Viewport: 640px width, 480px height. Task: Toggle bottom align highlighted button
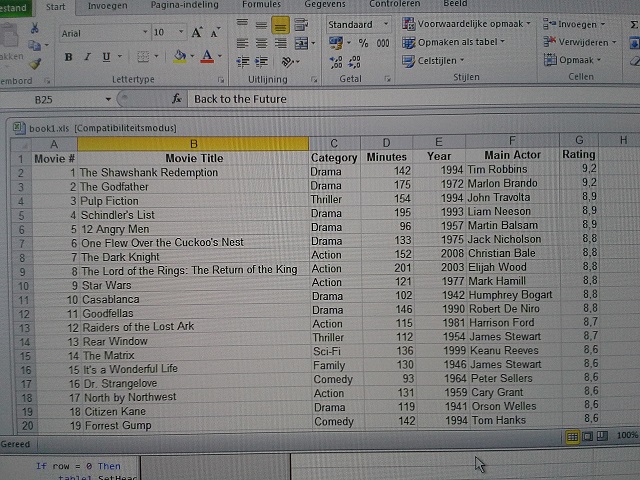[x=280, y=26]
